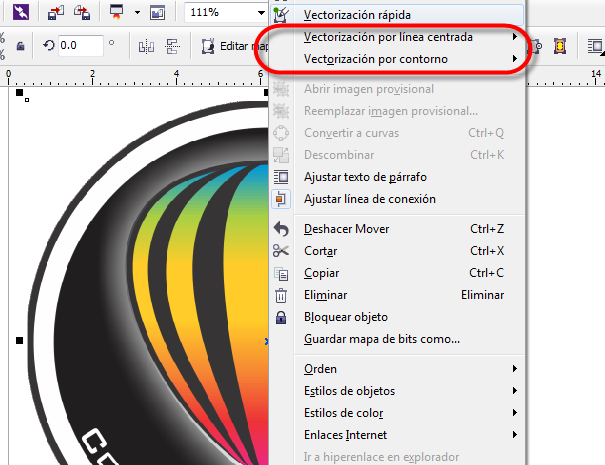Choose Copiar from the menu
Screen dimensions: 605x465
[397, 273]
